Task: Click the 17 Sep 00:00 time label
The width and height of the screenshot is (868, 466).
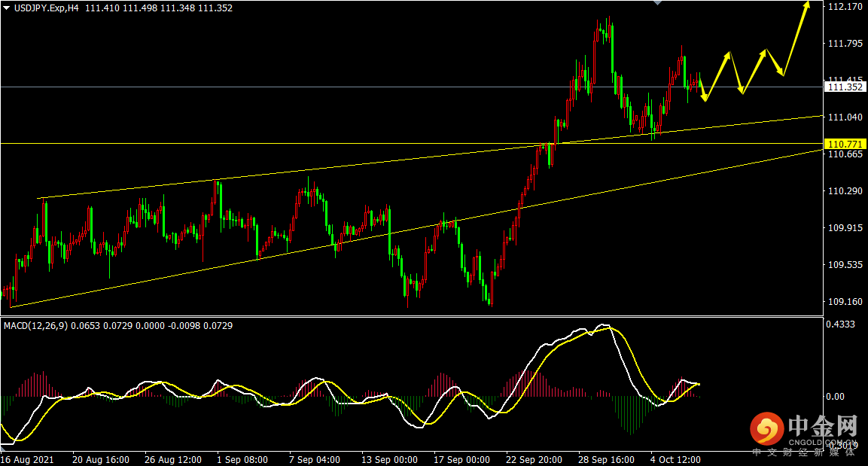Action: 461,460
